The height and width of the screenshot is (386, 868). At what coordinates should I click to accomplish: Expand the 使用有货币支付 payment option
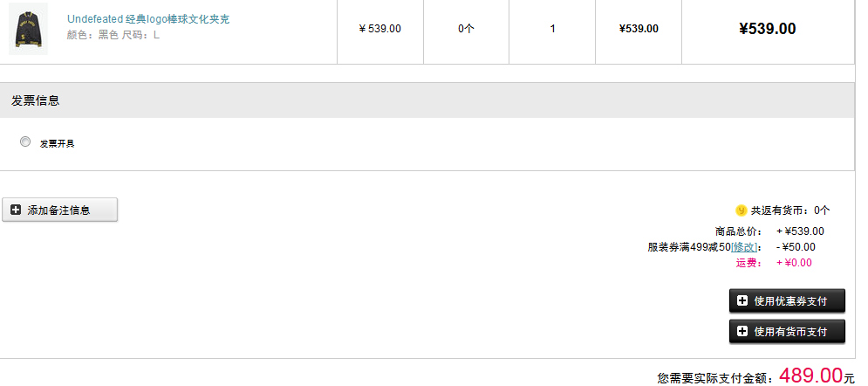pos(787,331)
